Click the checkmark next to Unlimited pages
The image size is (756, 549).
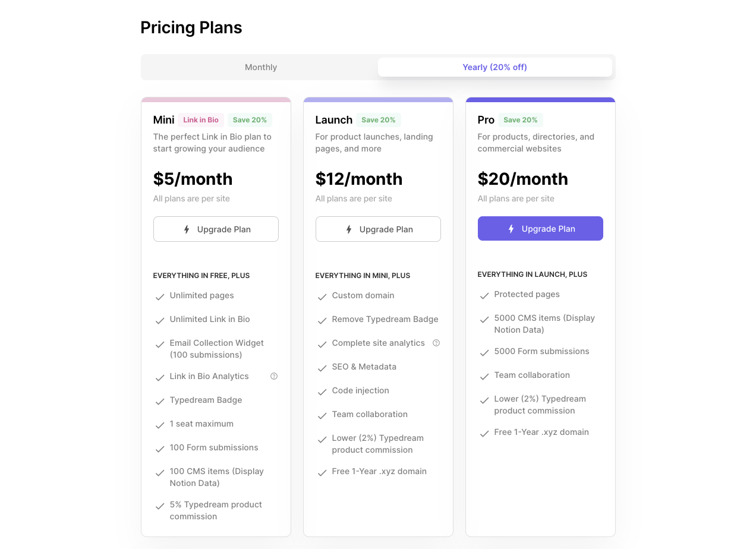tap(160, 296)
